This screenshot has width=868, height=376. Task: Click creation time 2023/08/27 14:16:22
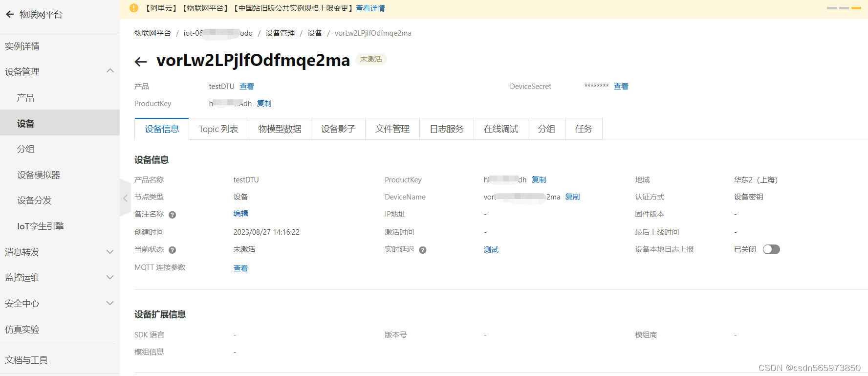[x=266, y=232]
